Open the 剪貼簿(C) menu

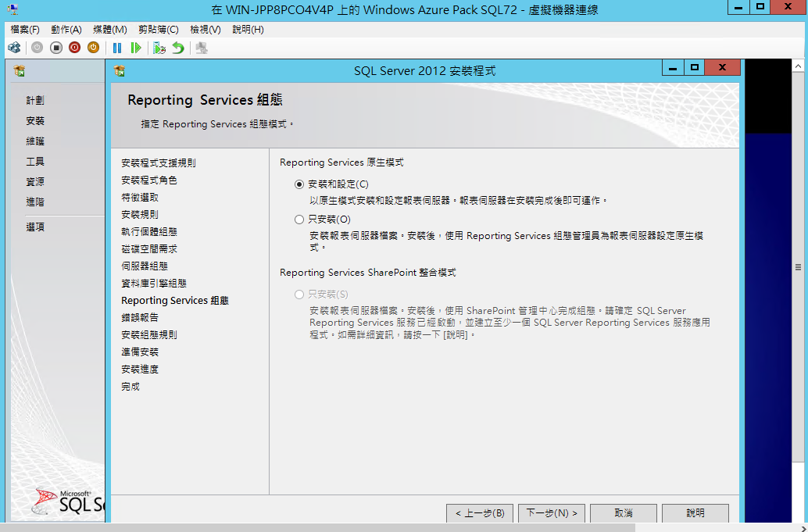point(158,30)
